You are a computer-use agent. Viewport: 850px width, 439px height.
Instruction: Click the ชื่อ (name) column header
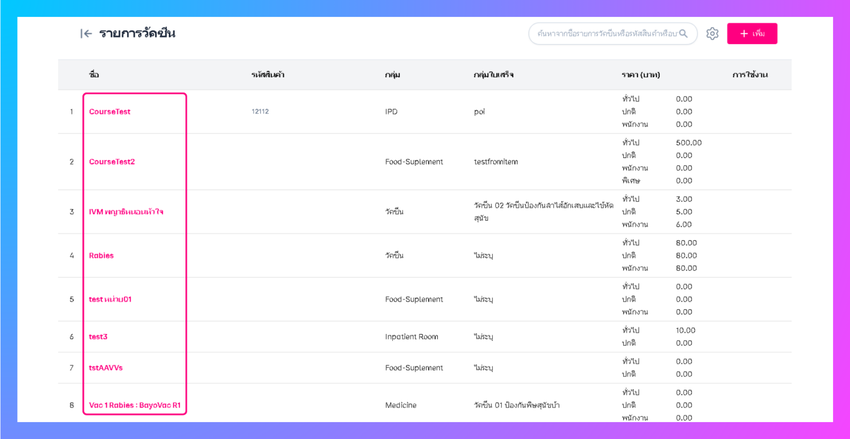point(94,75)
